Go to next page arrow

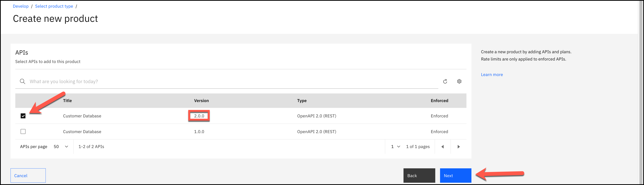(458, 147)
